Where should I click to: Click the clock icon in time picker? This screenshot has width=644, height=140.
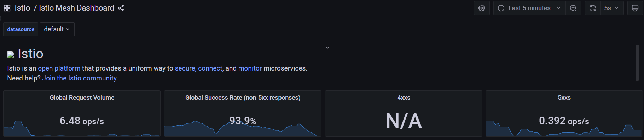point(501,8)
